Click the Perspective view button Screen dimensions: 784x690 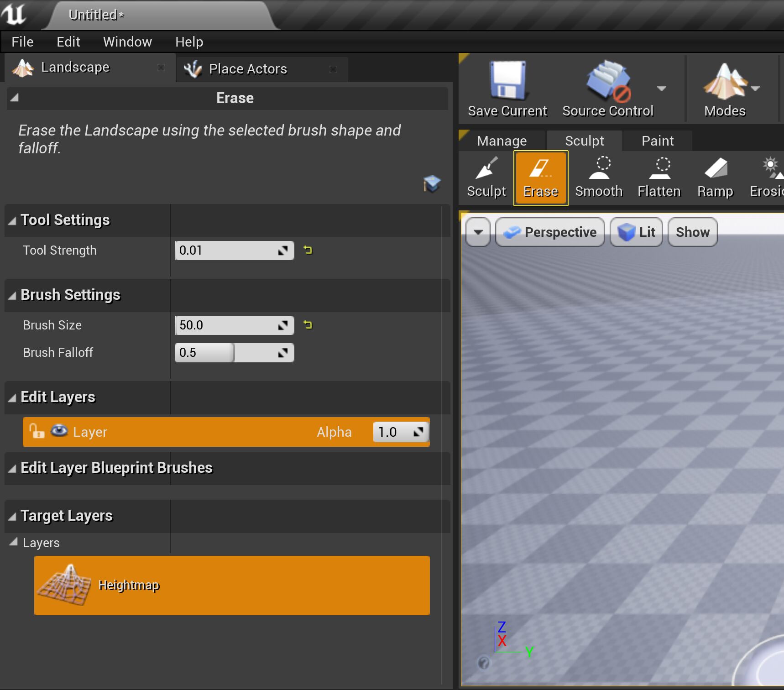(x=550, y=232)
